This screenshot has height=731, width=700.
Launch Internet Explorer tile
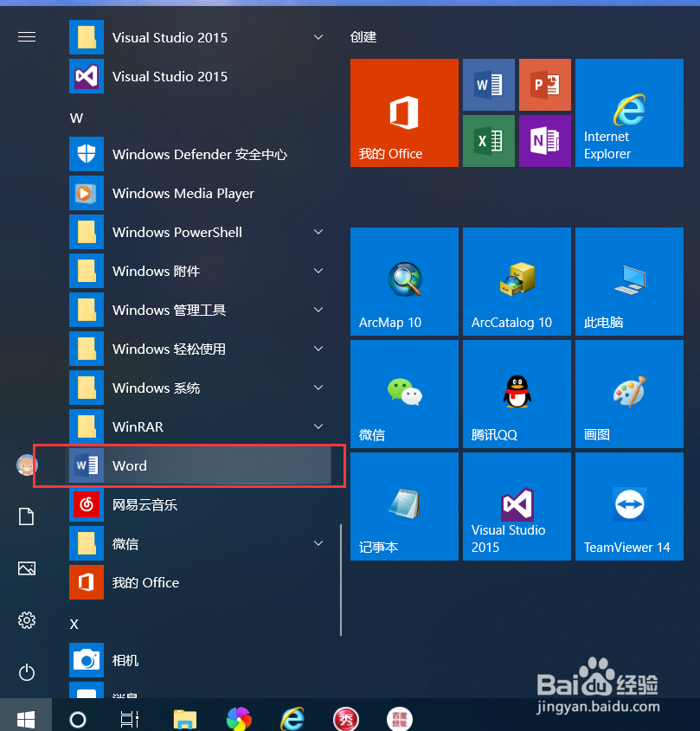pyautogui.click(x=630, y=112)
